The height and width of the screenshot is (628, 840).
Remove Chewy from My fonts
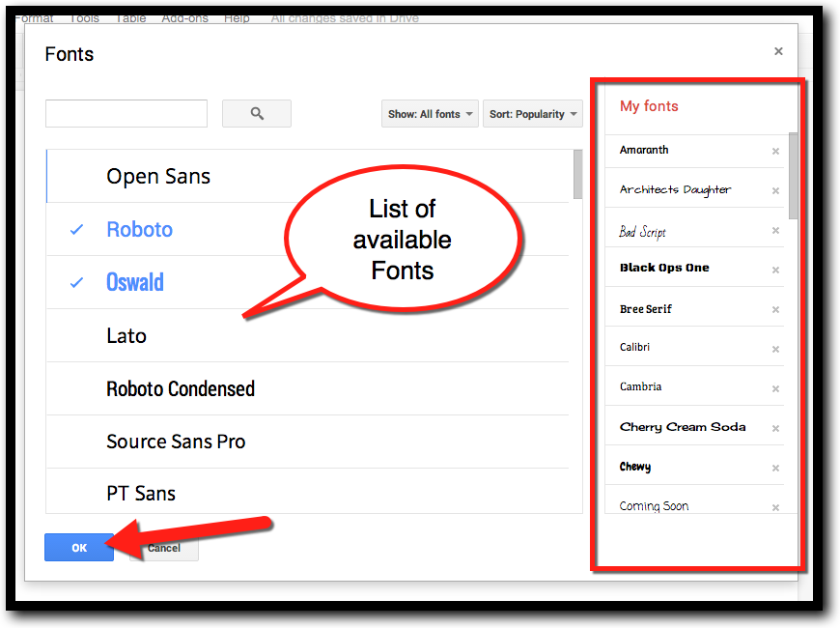[775, 469]
